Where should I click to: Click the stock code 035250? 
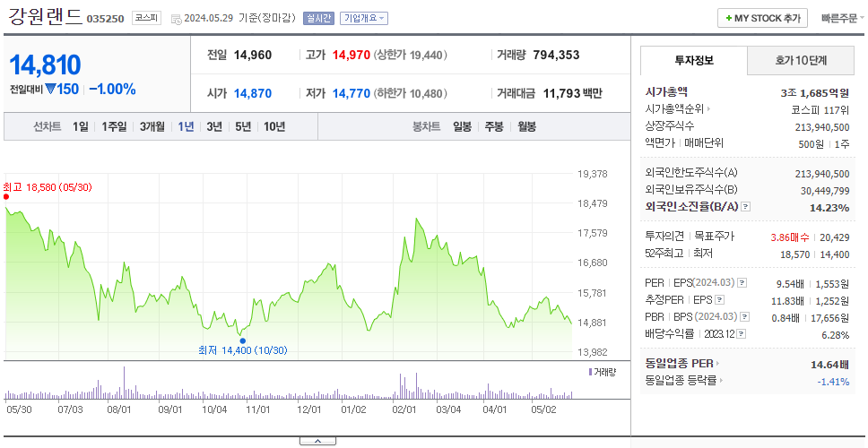(105, 20)
